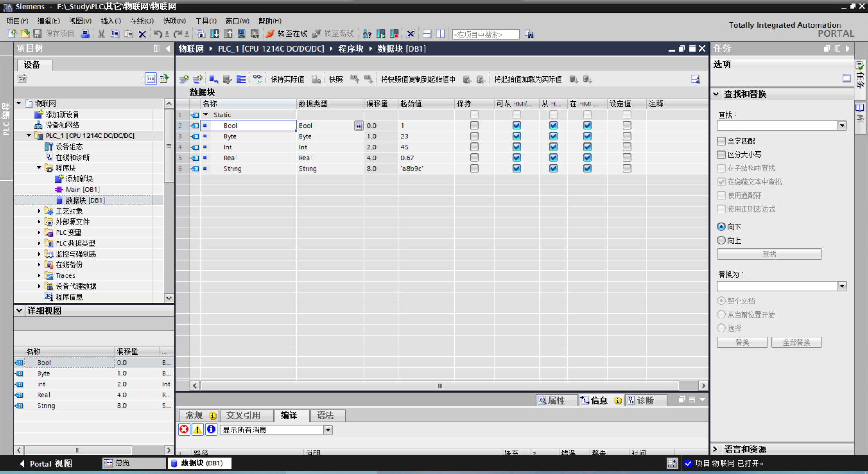Open the Online menu

coord(142,21)
